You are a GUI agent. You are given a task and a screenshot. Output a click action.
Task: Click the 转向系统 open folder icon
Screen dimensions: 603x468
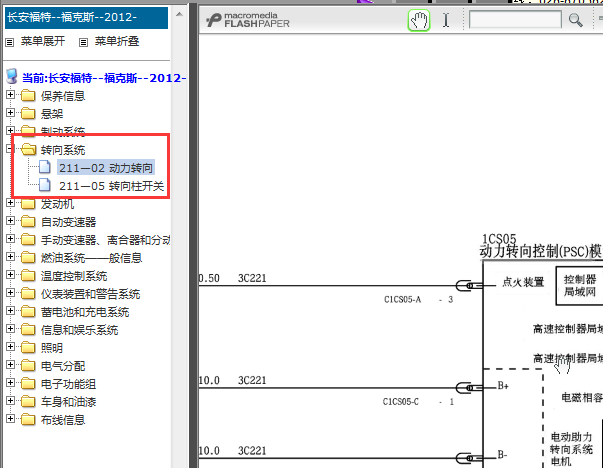tap(28, 149)
